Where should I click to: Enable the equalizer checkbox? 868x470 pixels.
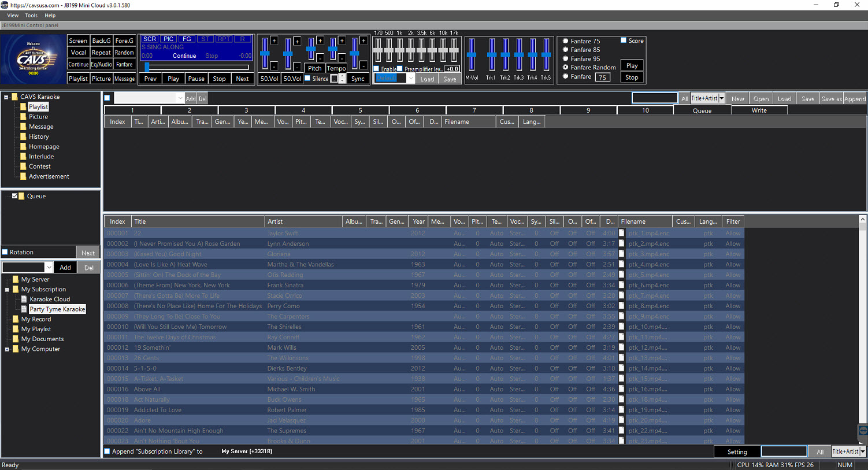click(x=377, y=69)
